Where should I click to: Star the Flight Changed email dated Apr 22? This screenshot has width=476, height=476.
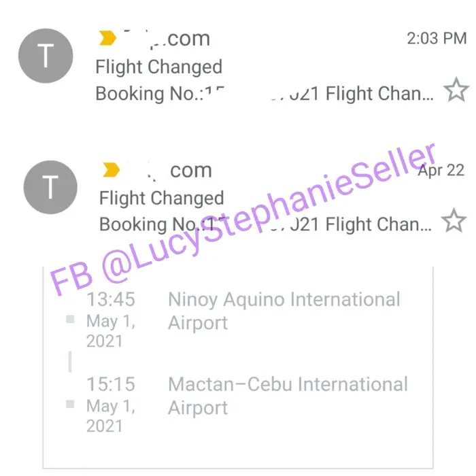coord(454,221)
